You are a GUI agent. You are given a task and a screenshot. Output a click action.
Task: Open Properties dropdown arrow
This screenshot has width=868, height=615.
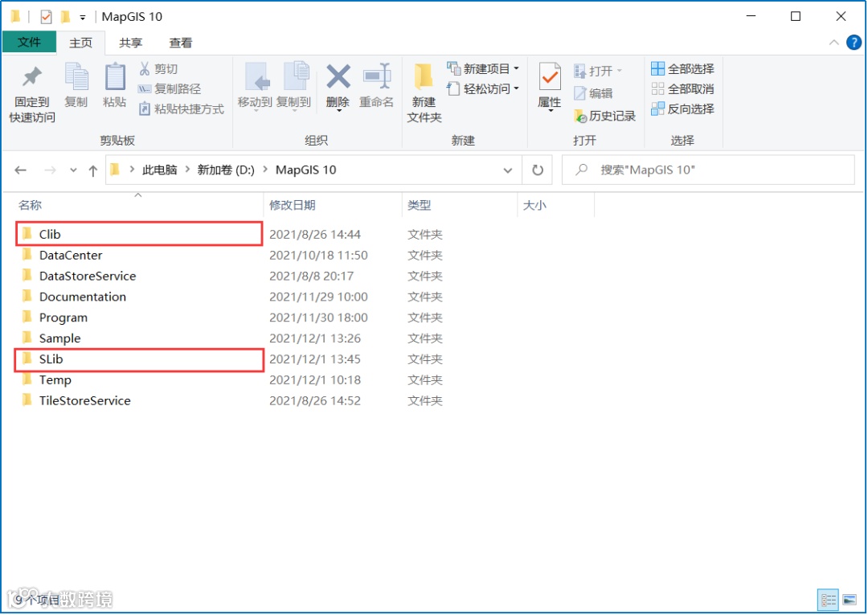tap(550, 111)
